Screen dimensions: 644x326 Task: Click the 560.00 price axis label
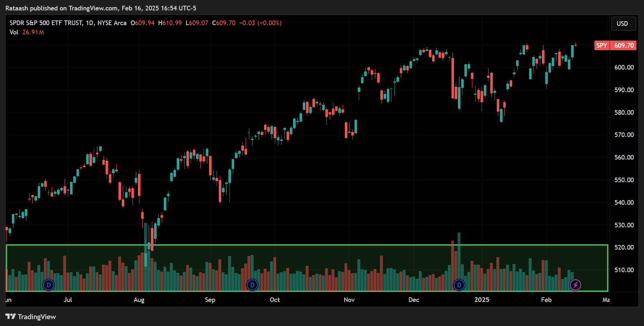coord(624,157)
